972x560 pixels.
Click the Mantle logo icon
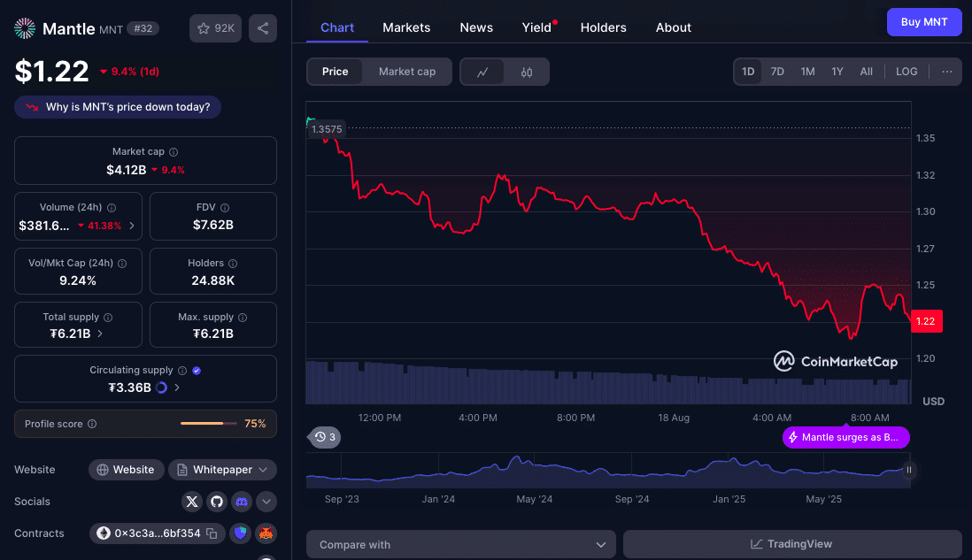click(25, 28)
